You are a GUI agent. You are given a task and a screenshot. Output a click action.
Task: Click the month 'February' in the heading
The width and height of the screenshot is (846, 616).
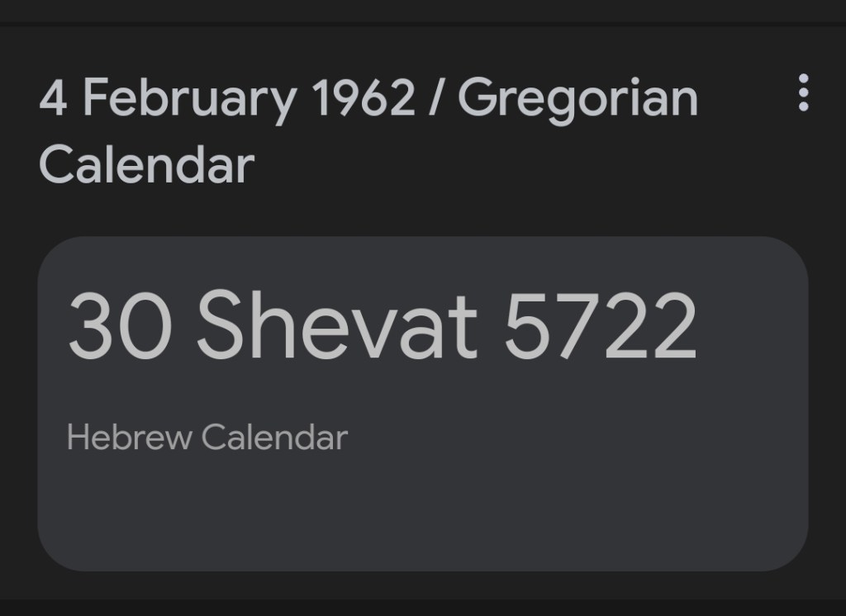point(188,99)
